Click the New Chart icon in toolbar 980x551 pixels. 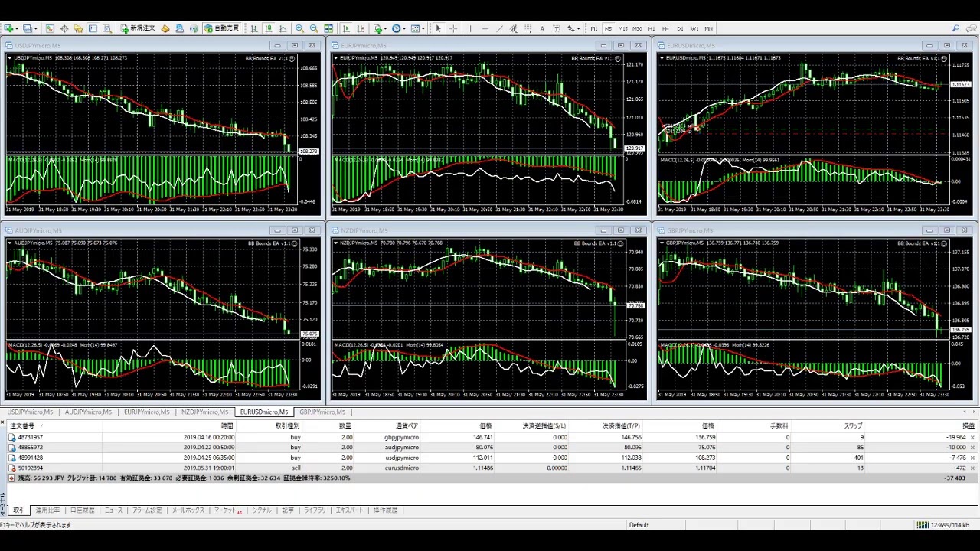[11, 28]
